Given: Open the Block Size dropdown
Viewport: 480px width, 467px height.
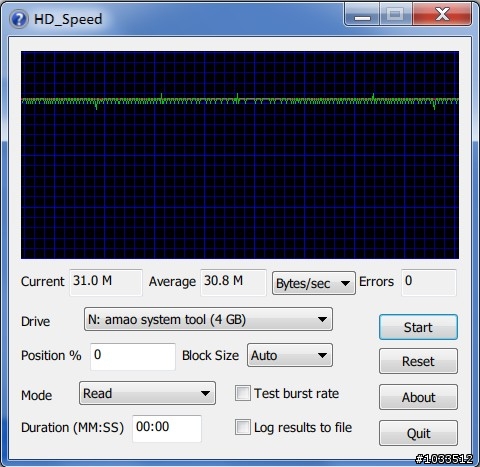Looking at the screenshot, I should pyautogui.click(x=290, y=355).
